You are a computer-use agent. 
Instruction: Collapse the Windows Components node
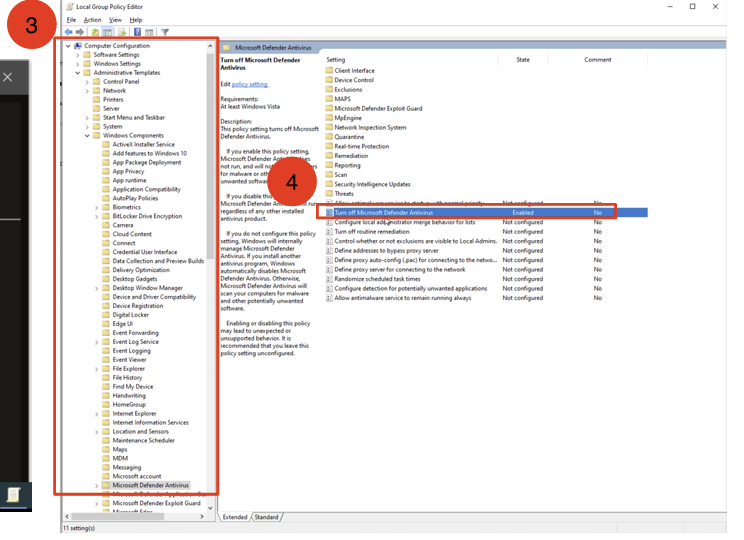click(x=87, y=136)
